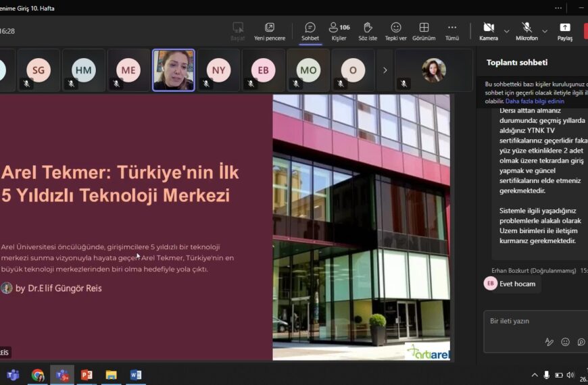The image size is (588, 385).
Task: Show hidden system tray icons
Action: [535, 375]
